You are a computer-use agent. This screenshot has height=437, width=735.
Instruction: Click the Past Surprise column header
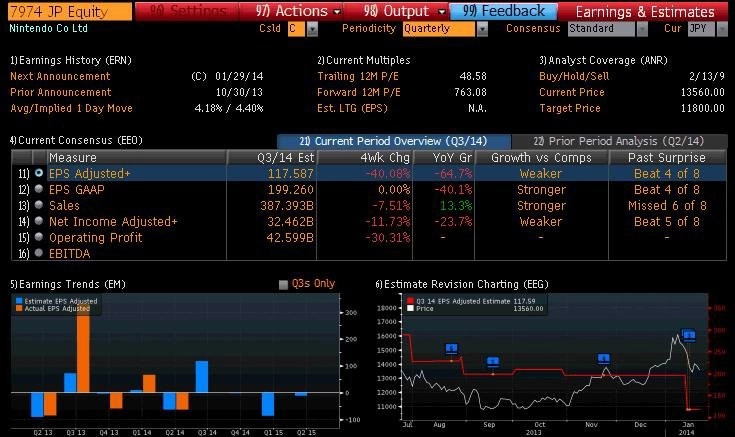[667, 158]
